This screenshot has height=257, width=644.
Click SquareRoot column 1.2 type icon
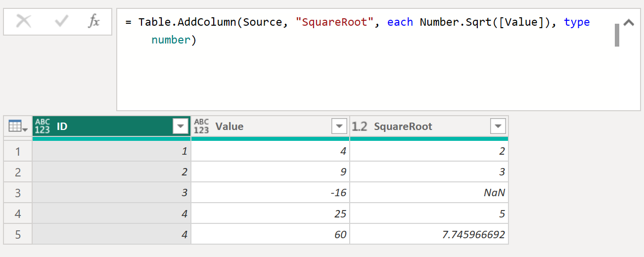tap(360, 127)
